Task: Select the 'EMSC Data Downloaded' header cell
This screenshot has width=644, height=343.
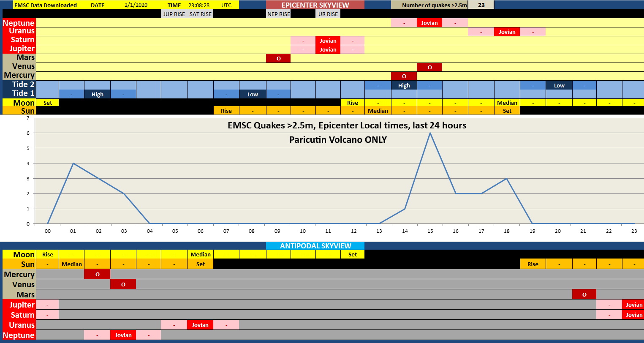Action: click(46, 5)
